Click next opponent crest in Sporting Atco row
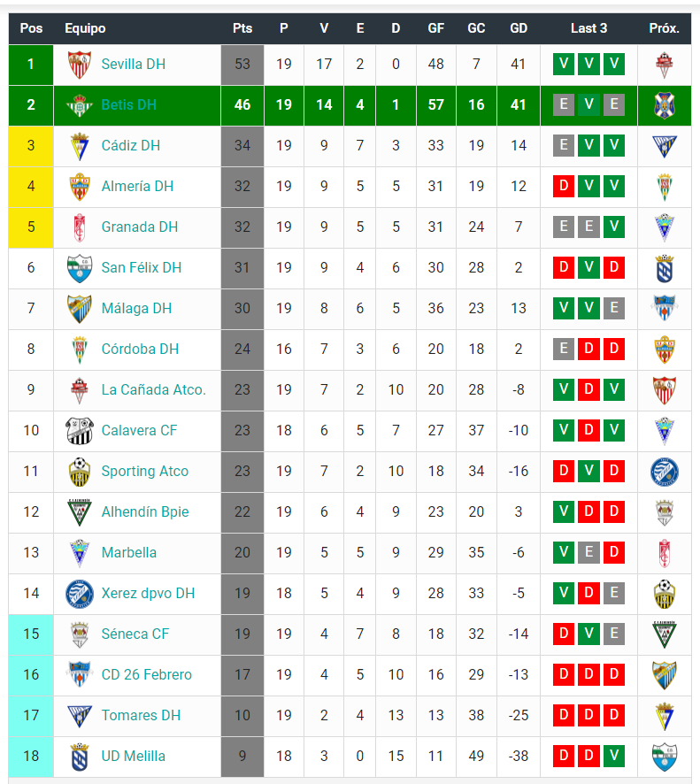 pyautogui.click(x=665, y=472)
